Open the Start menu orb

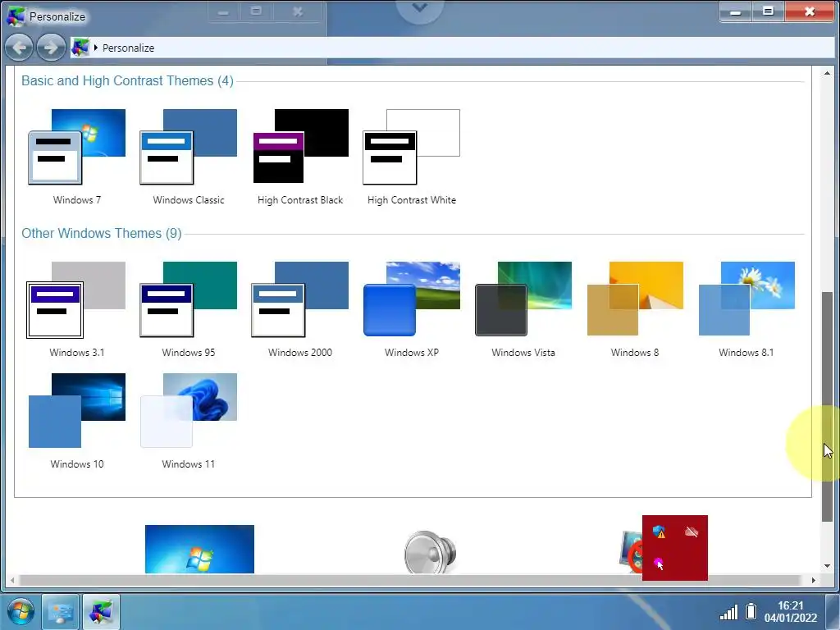(21, 611)
